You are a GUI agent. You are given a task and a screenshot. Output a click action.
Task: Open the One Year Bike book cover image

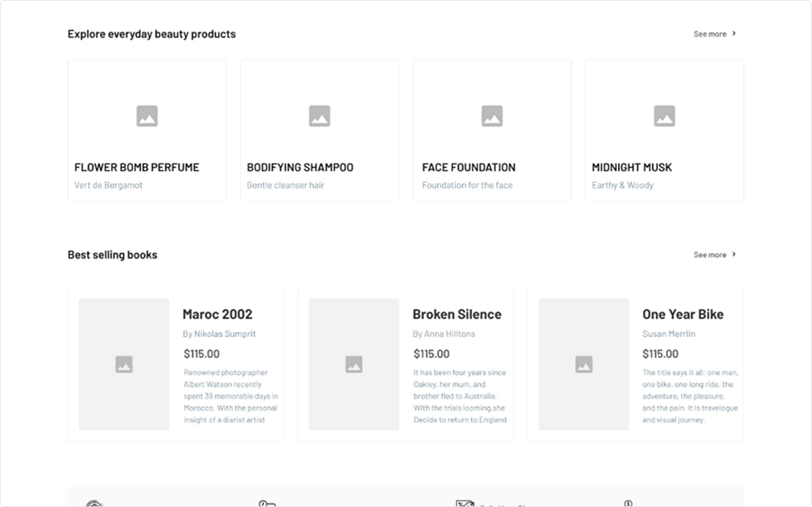[584, 364]
